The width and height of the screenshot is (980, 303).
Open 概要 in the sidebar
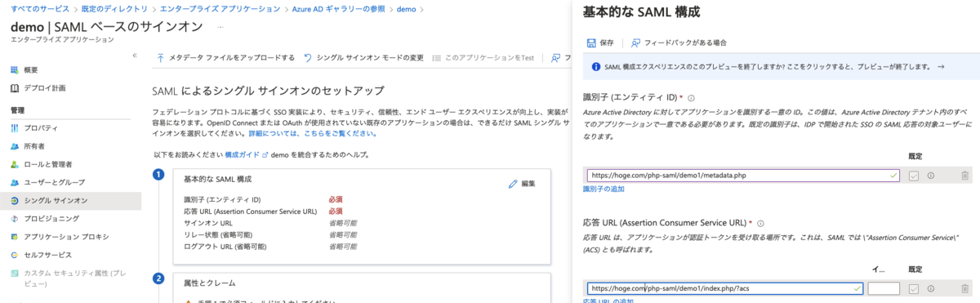30,70
